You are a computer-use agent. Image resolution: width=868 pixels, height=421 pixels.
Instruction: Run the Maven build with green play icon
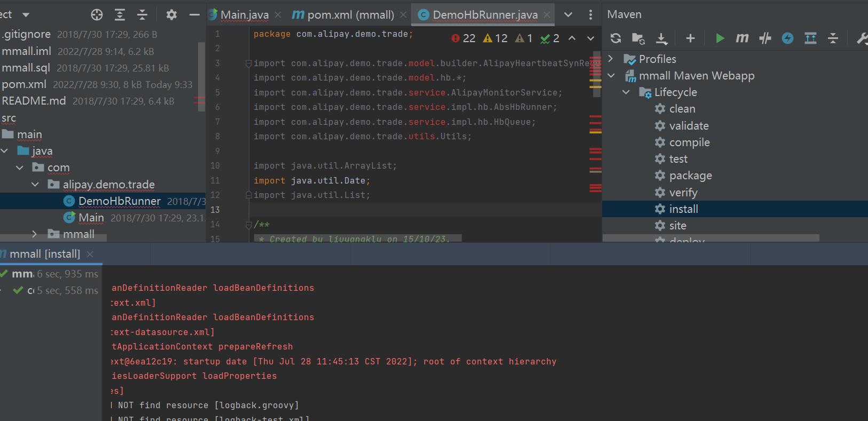720,38
